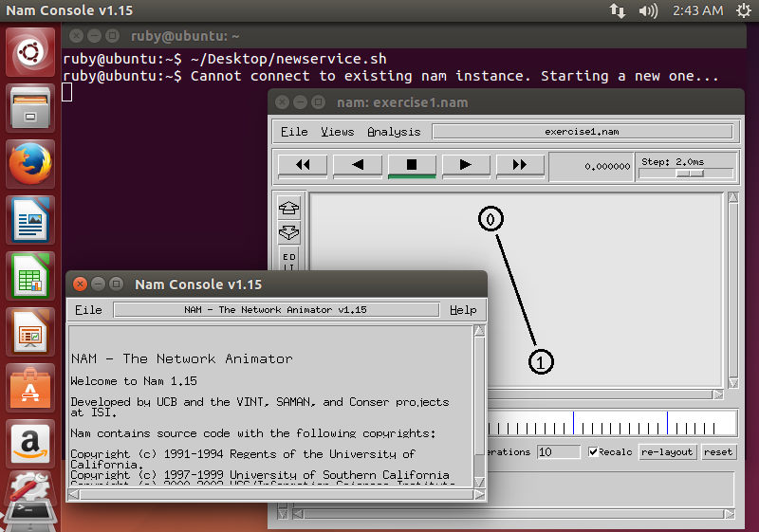Stop the animation playback

point(412,165)
